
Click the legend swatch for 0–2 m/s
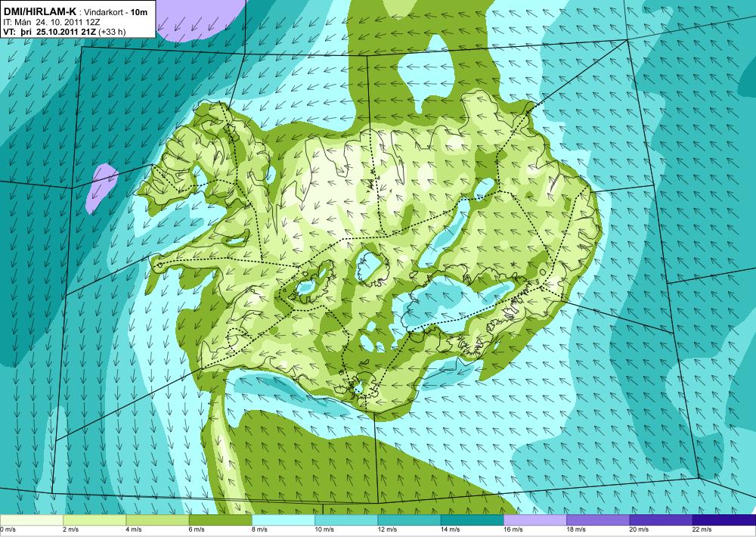coord(31,520)
